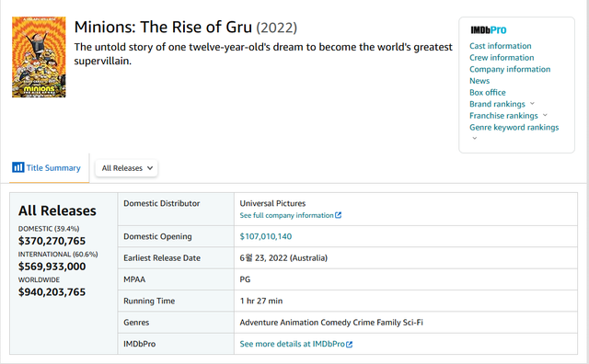
Task: Click the MPAA row label
Action: pyautogui.click(x=134, y=279)
